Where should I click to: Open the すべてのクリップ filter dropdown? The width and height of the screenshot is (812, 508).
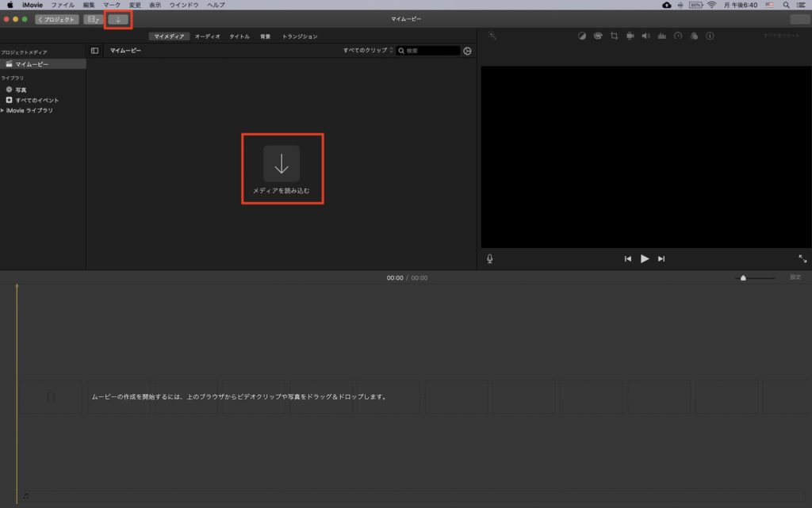pos(368,51)
